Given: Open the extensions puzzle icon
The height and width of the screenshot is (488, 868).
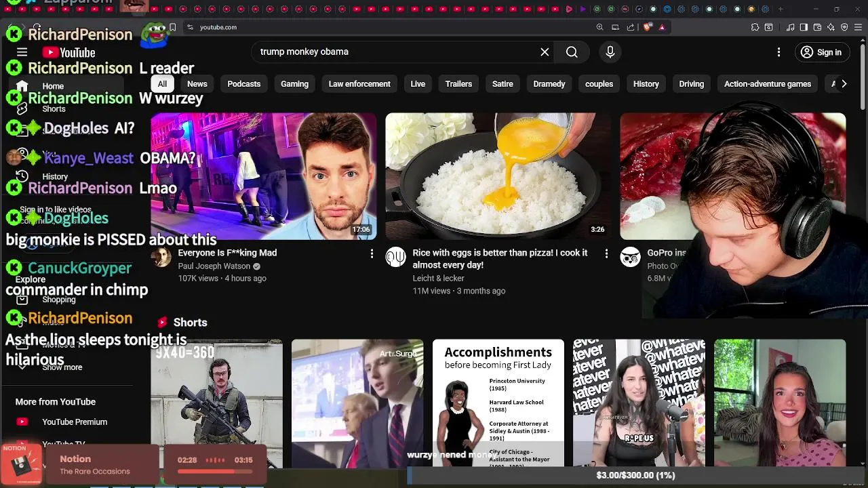Looking at the screenshot, I should tap(755, 27).
